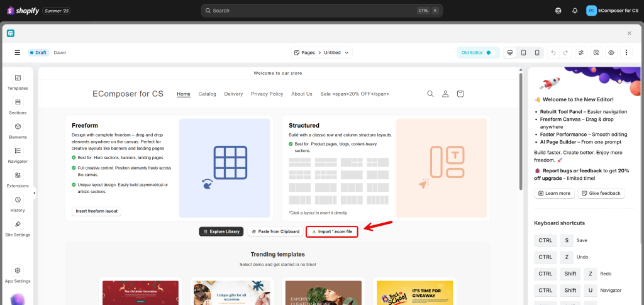The image size is (644, 305).
Task: Open the three-dot more options menu
Action: [x=626, y=53]
